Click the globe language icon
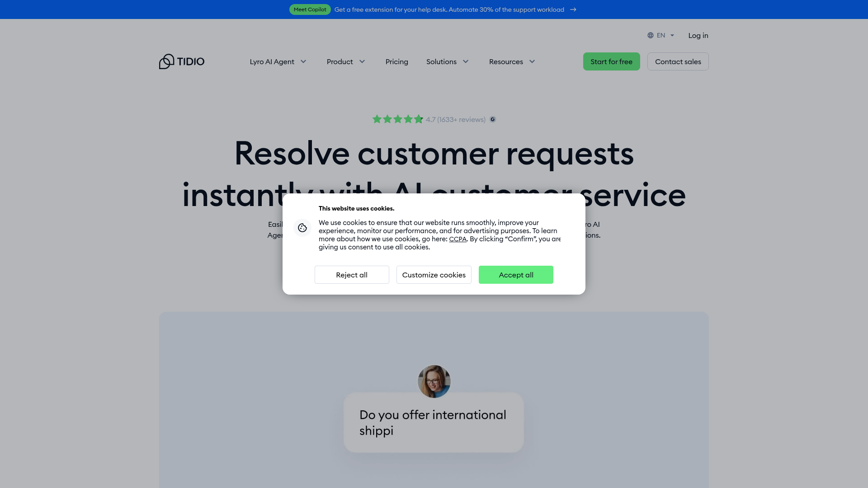Viewport: 868px width, 488px height. pos(651,35)
